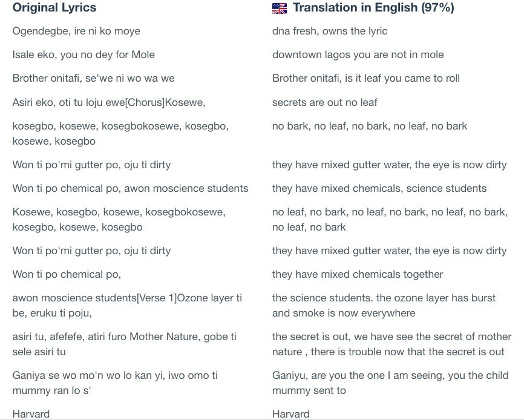Click the US/UK flag icon
Viewport: 524px width, 420px height.
[x=280, y=8]
